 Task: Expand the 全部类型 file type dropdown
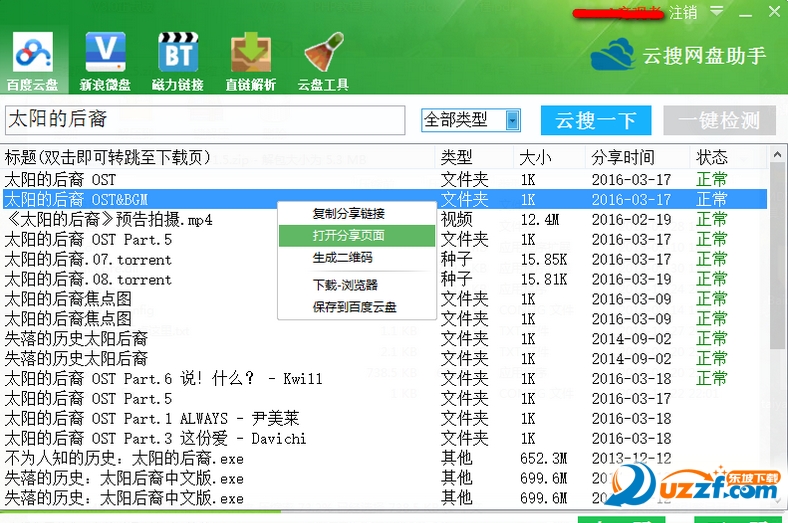click(x=513, y=121)
